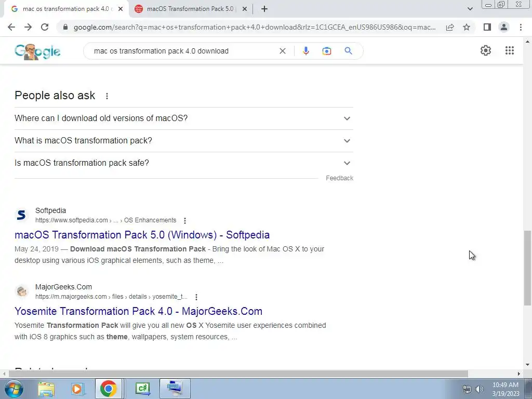Open the C# application in taskbar
This screenshot has width=532, height=399.
pos(142,389)
